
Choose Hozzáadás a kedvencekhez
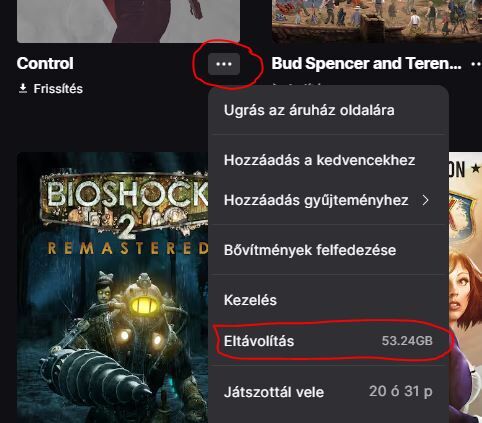click(x=319, y=160)
